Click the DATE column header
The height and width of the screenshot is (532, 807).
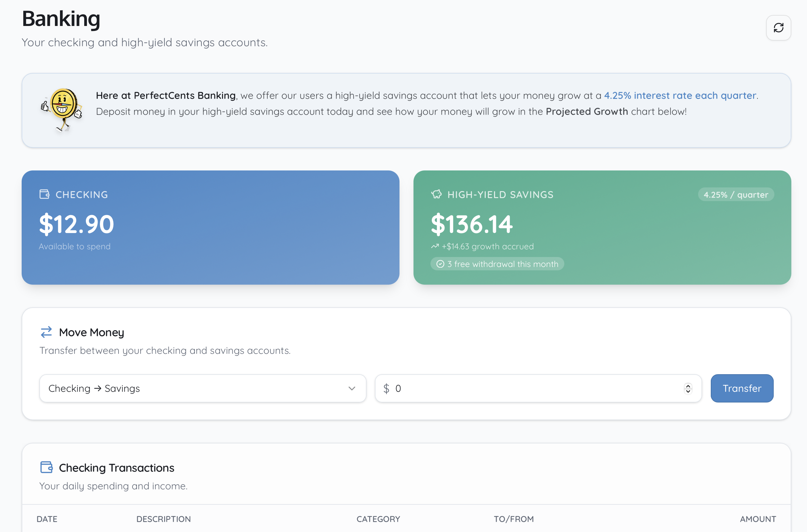pos(47,519)
